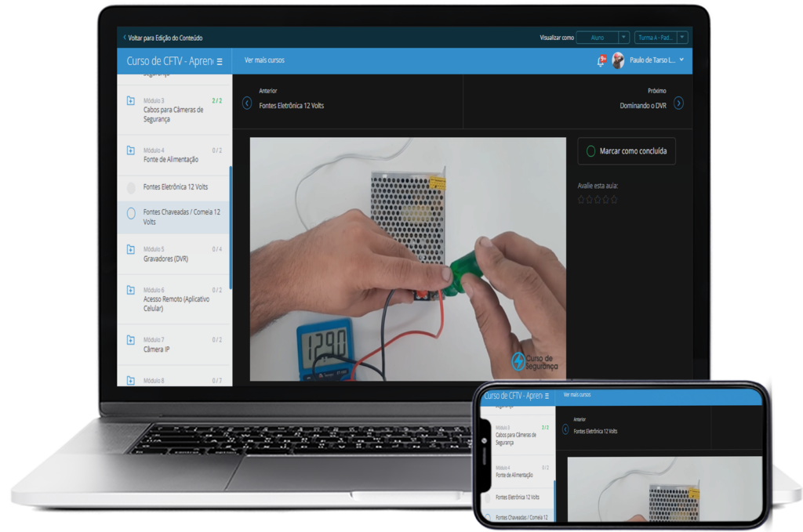The image size is (803, 532).
Task: Rate the lesson with the fifth star
Action: click(614, 200)
